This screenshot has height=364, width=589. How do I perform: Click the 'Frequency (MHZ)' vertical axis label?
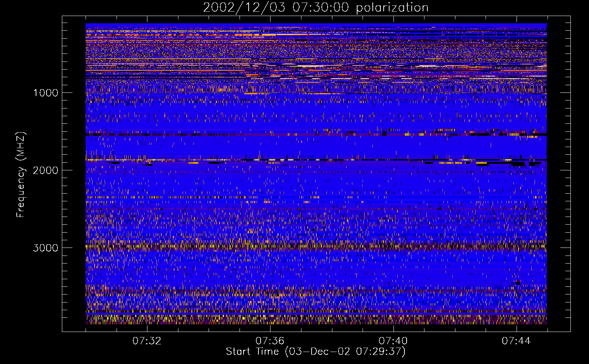[x=21, y=175]
